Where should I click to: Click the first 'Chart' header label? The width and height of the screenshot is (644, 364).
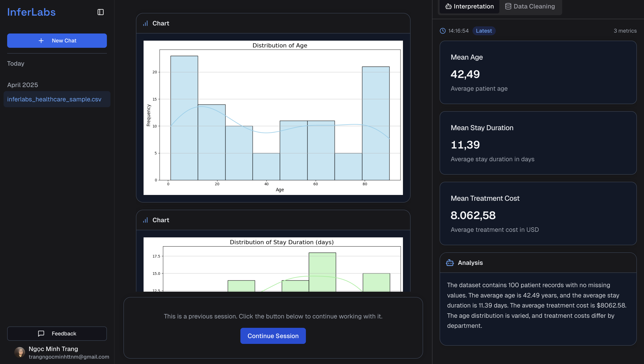[x=161, y=23]
